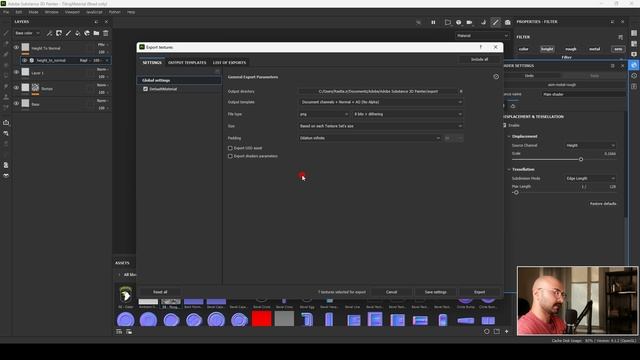Click the add effect wand icon in Layers

(x=49, y=33)
